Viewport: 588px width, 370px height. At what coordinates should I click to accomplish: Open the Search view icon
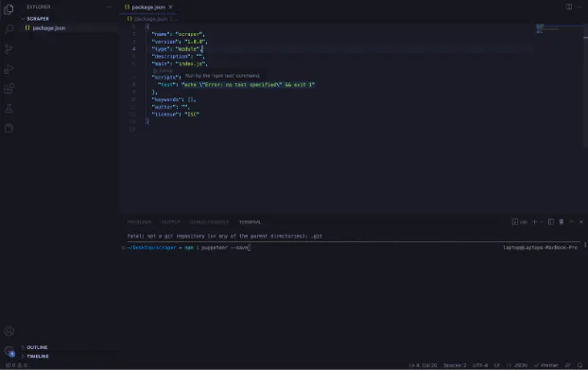click(9, 29)
